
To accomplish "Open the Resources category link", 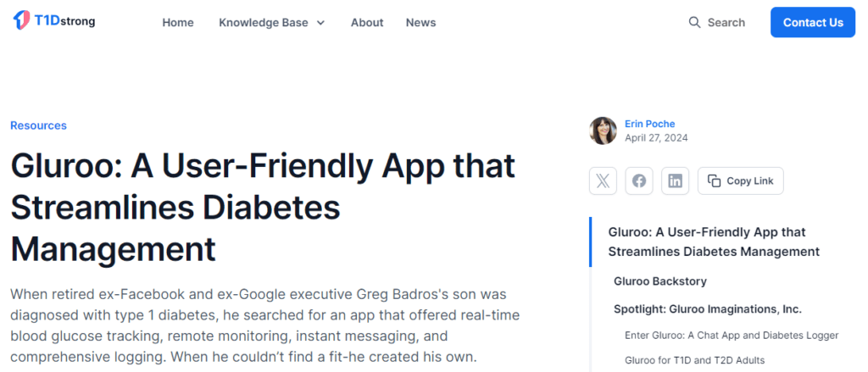I will (x=38, y=125).
